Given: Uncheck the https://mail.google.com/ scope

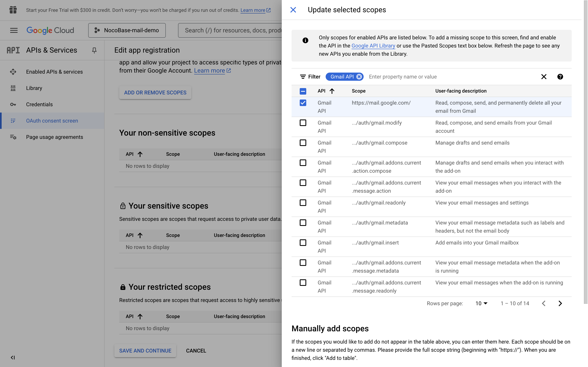Looking at the screenshot, I should pyautogui.click(x=303, y=103).
